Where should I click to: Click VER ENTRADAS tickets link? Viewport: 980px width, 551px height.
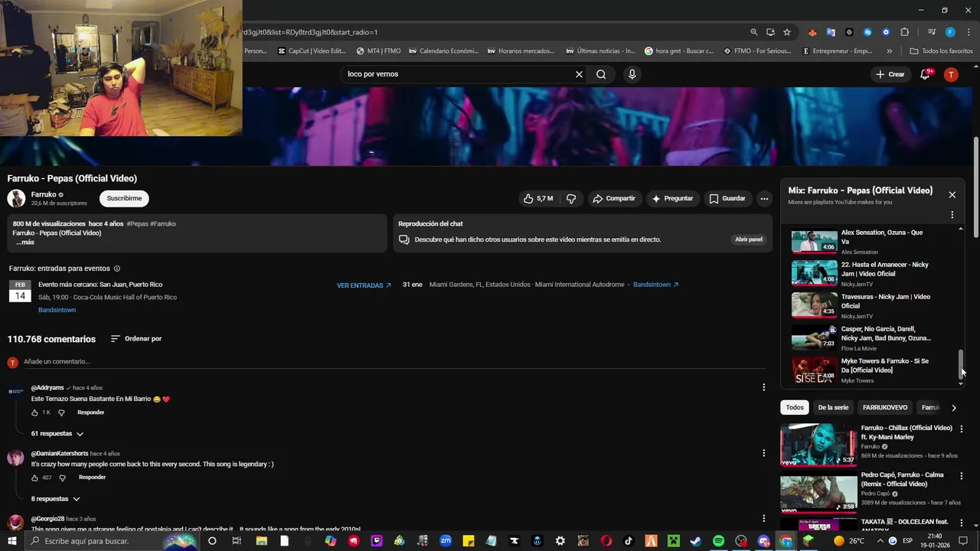click(x=364, y=285)
